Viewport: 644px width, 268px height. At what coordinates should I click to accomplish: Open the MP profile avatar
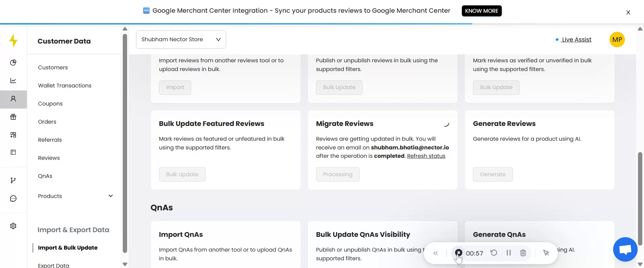point(617,40)
